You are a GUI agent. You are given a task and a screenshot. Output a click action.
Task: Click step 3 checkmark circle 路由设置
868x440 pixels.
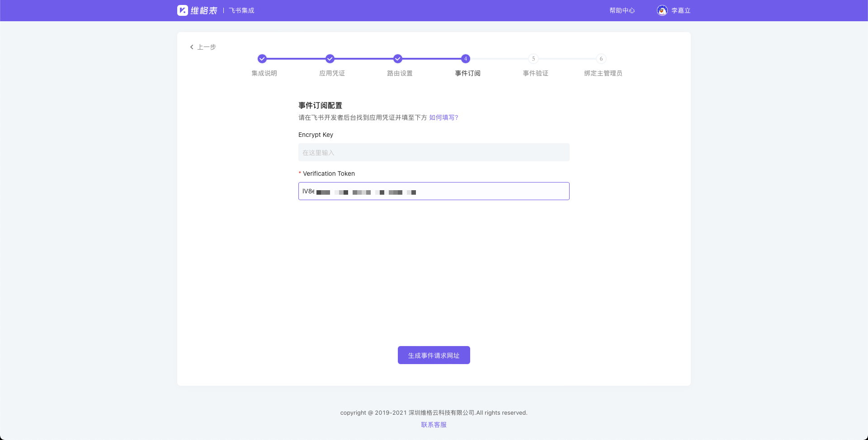tap(398, 59)
